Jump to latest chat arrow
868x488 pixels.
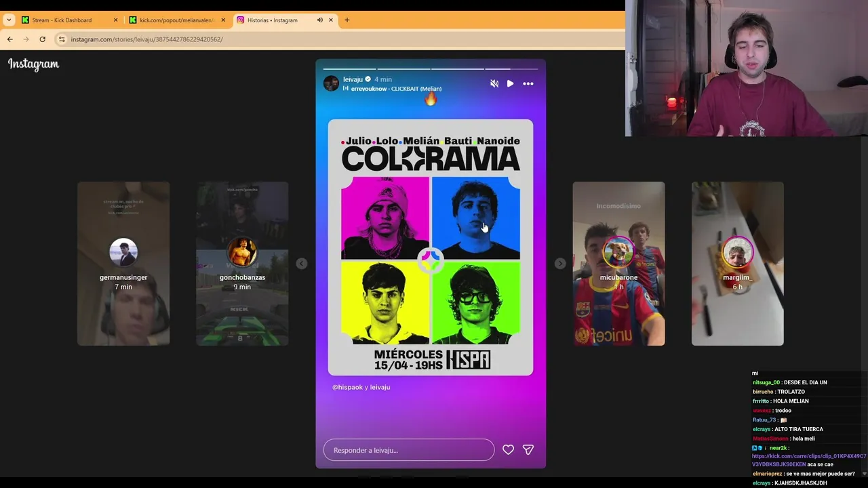(x=863, y=474)
